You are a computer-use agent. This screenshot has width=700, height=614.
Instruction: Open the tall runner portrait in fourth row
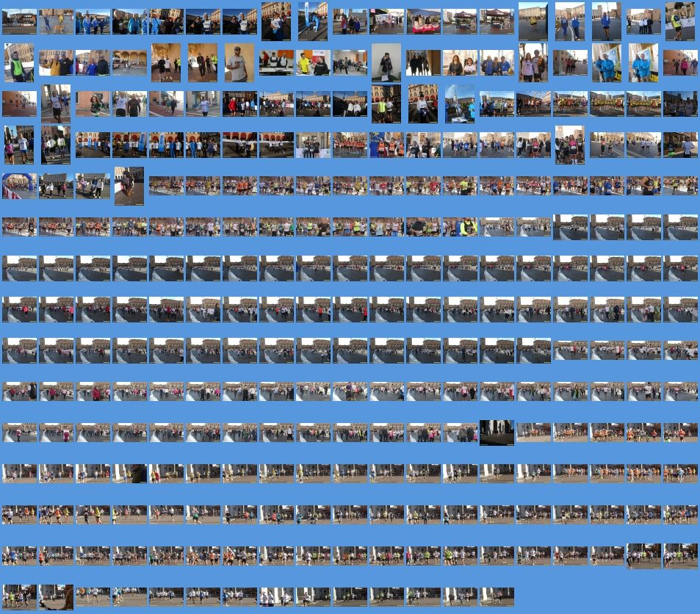[x=570, y=145]
